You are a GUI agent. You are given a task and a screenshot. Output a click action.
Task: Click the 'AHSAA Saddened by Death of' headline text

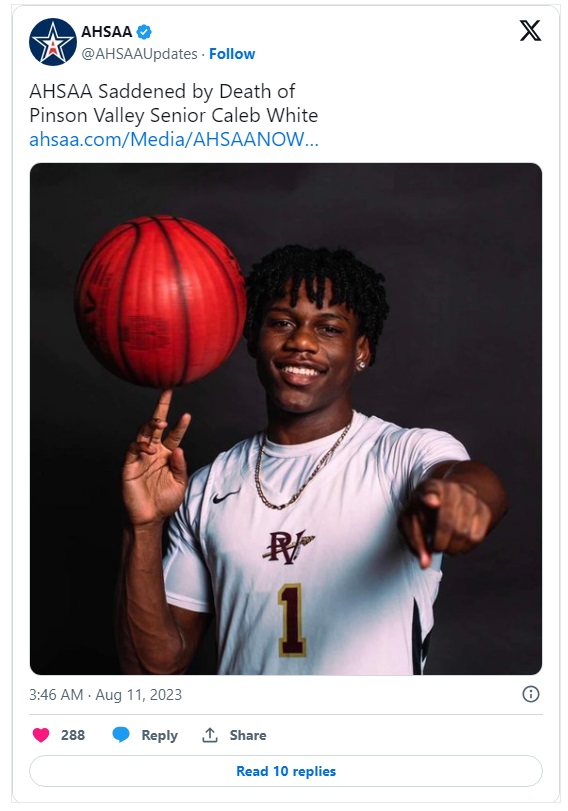[162, 92]
